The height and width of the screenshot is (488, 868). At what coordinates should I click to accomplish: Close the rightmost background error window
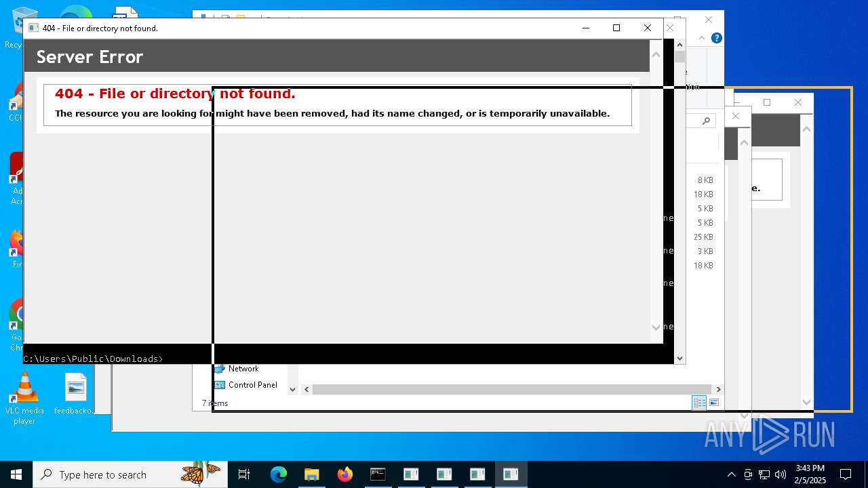pos(797,102)
